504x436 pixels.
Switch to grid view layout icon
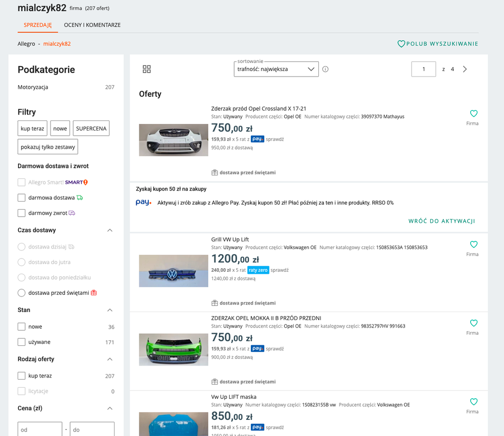click(x=147, y=69)
